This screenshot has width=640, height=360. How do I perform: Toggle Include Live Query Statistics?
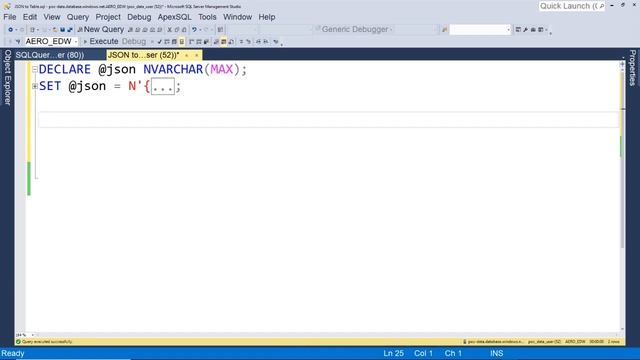(198, 42)
